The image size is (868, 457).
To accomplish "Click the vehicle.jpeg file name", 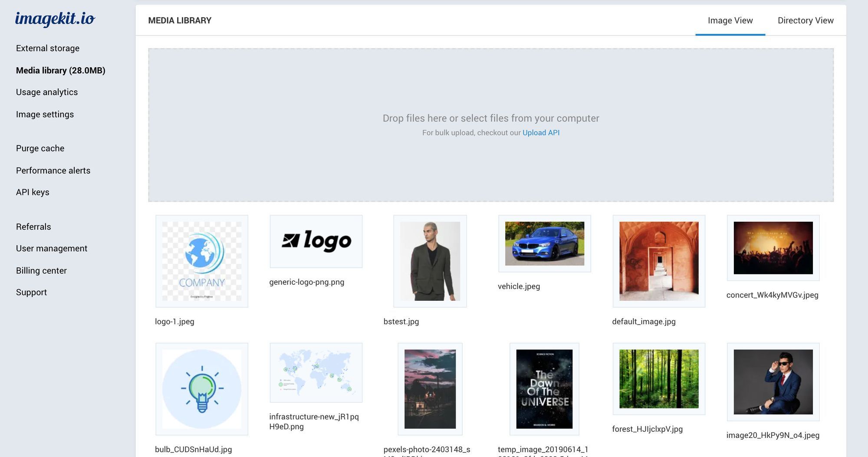I will coord(519,286).
